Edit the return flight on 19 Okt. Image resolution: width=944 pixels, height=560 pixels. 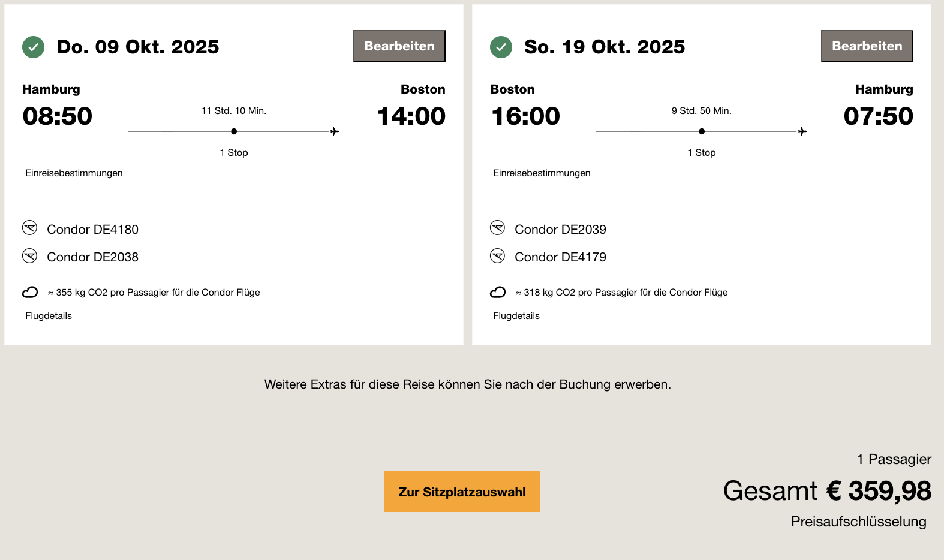[867, 46]
